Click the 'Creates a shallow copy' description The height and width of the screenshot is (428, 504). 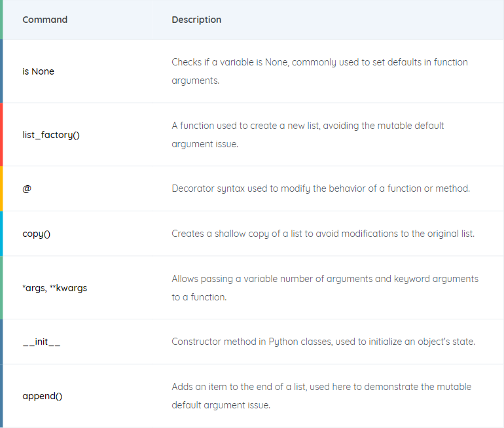323,234
